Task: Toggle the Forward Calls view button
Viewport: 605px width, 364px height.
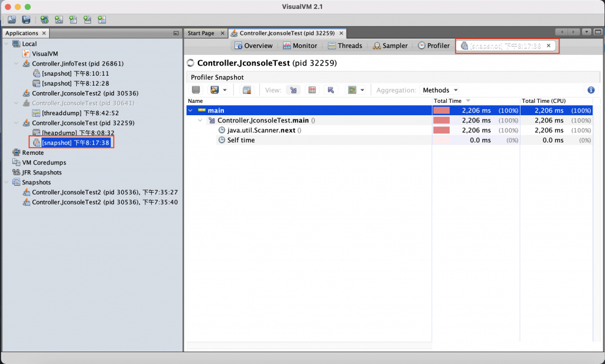Action: tap(294, 90)
